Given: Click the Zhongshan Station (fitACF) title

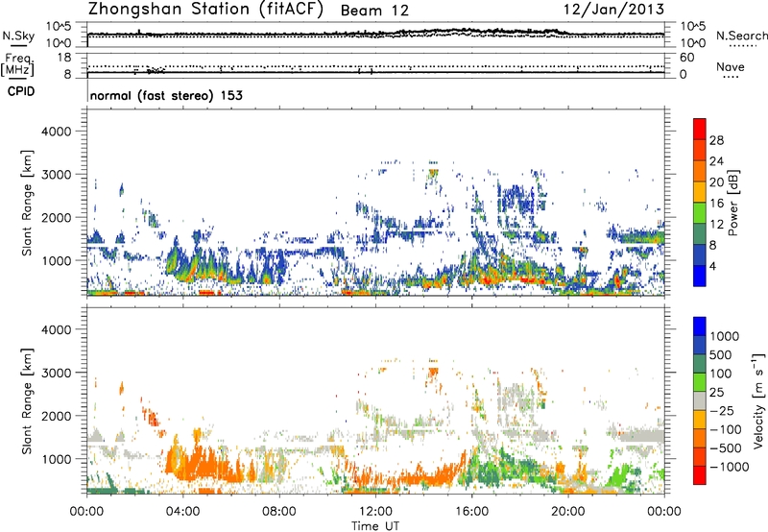Looking at the screenshot, I should [205, 10].
